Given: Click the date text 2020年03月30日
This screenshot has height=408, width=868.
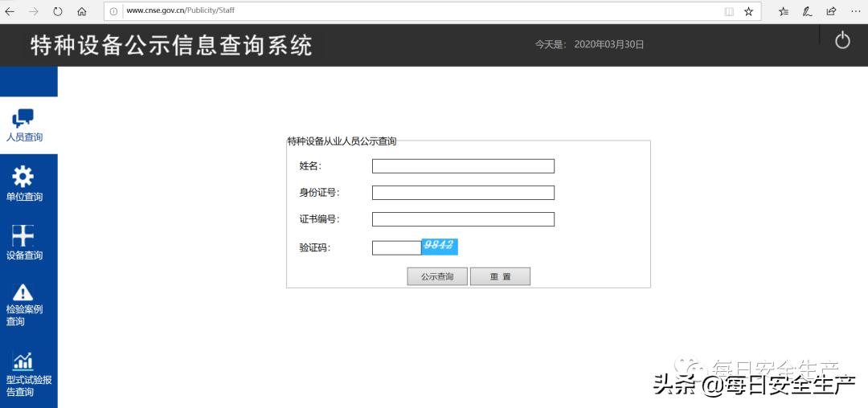Looking at the screenshot, I should [x=609, y=45].
